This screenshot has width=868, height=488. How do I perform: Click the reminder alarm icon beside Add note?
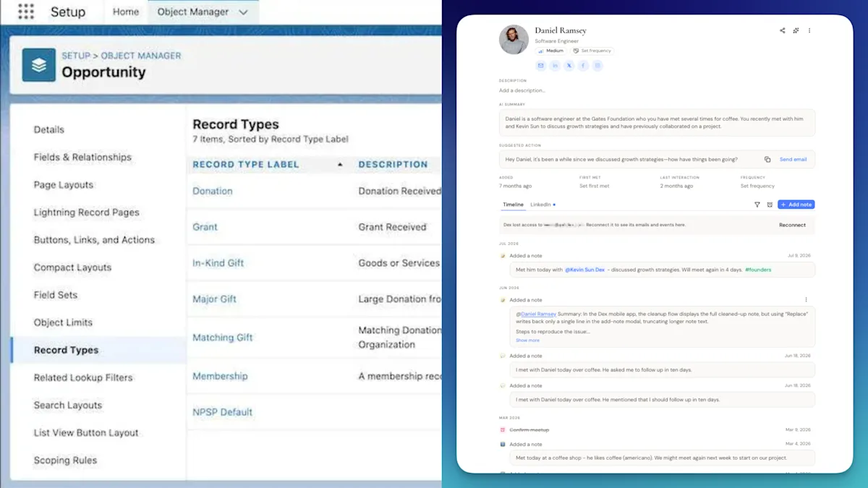(770, 205)
